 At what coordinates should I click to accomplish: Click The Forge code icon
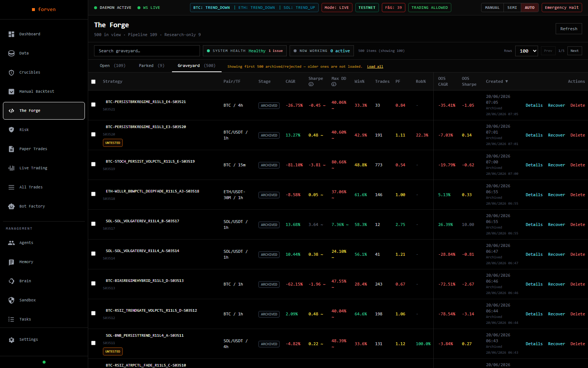(11, 111)
